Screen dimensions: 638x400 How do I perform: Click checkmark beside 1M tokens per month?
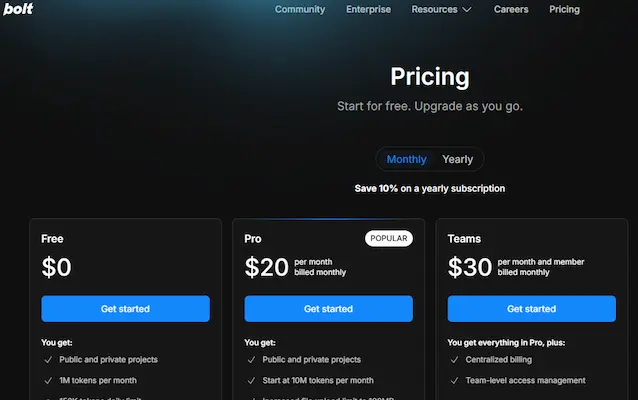coord(48,380)
